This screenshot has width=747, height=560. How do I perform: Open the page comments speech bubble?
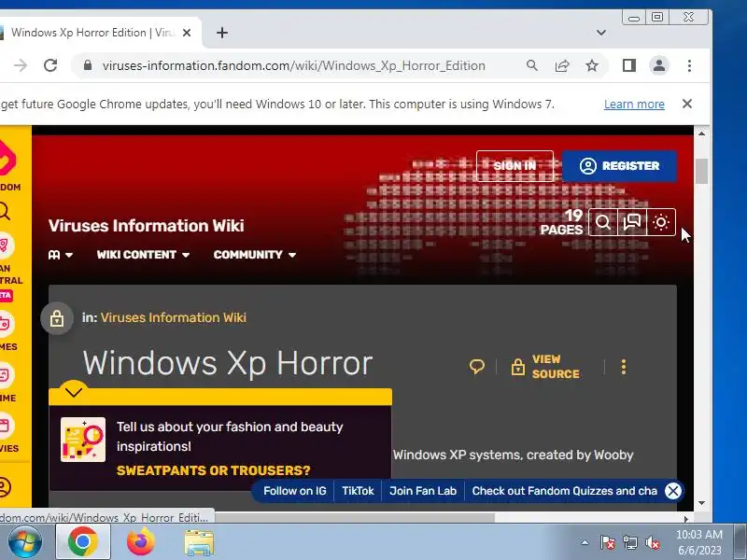pos(477,366)
